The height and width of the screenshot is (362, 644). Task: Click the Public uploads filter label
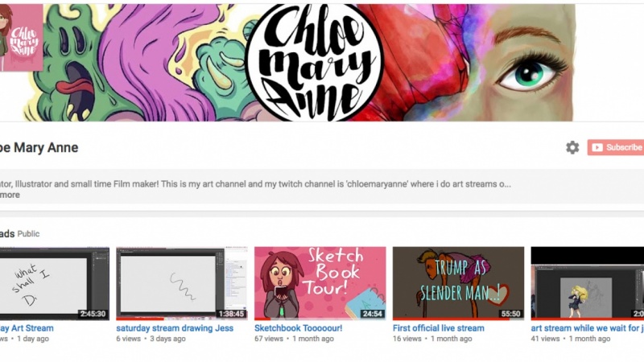pyautogui.click(x=28, y=234)
